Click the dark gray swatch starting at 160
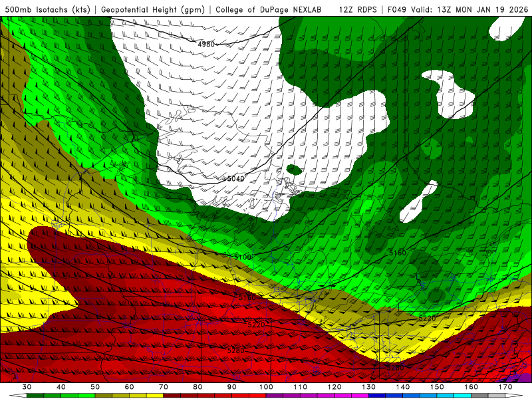This screenshot has width=532, height=399. 479,396
